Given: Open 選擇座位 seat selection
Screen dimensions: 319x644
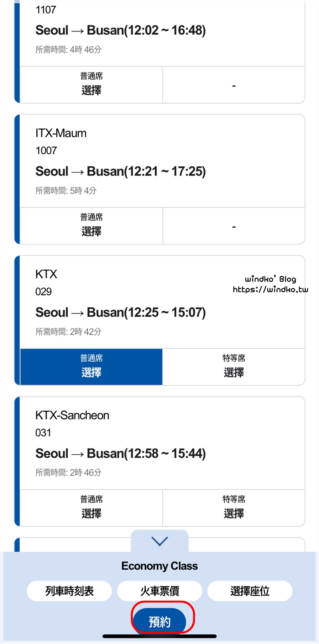Looking at the screenshot, I should pyautogui.click(x=250, y=591).
